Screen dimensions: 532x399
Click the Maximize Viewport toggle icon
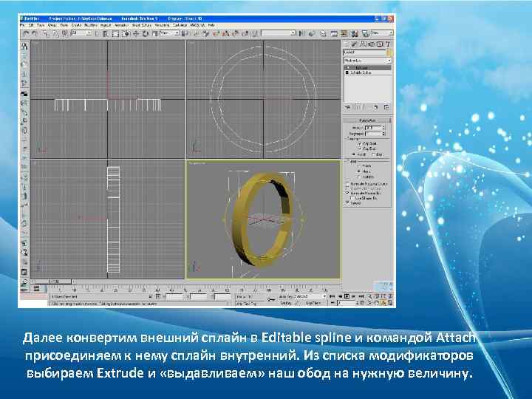click(390, 302)
